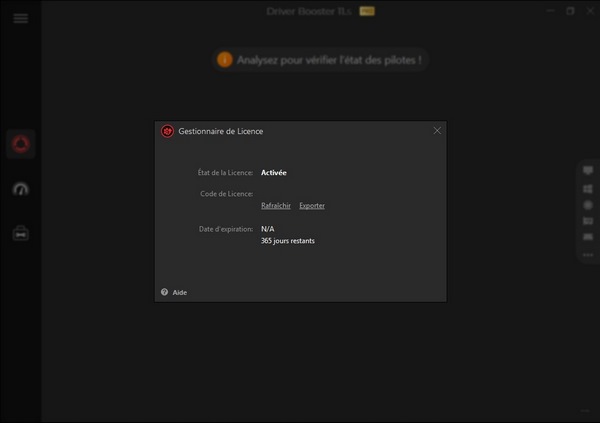This screenshot has width=600, height=423.
Task: Click the round icon on right panel
Action: point(588,205)
